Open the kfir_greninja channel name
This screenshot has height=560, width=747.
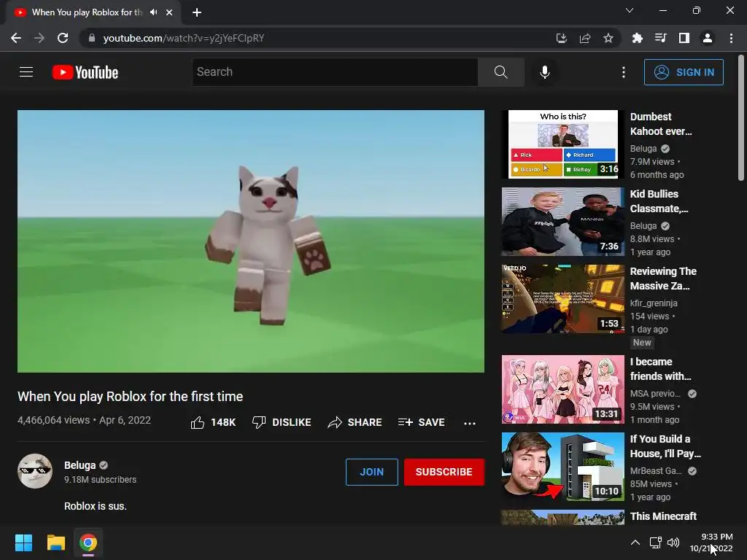pyautogui.click(x=654, y=303)
